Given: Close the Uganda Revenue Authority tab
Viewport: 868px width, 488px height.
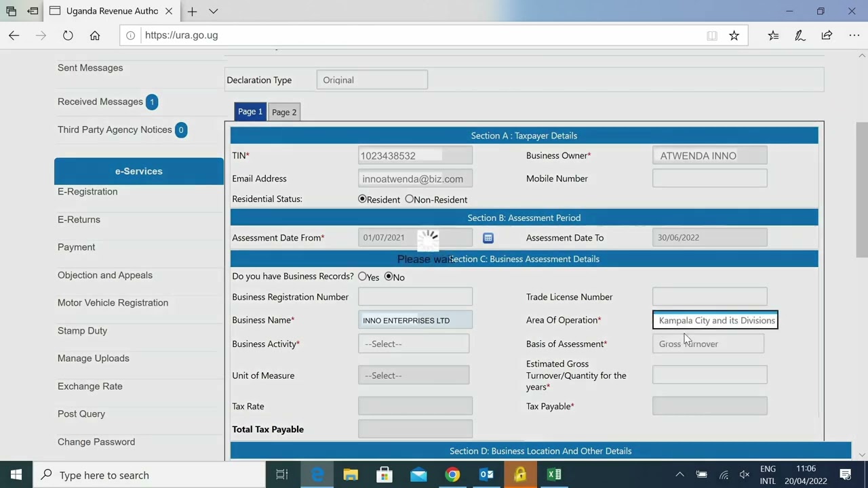Looking at the screenshot, I should pos(169,12).
